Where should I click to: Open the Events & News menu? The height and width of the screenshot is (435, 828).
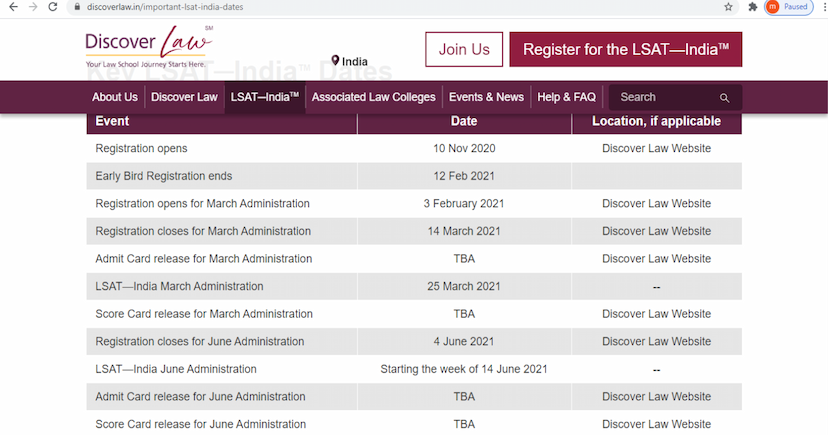click(x=486, y=97)
